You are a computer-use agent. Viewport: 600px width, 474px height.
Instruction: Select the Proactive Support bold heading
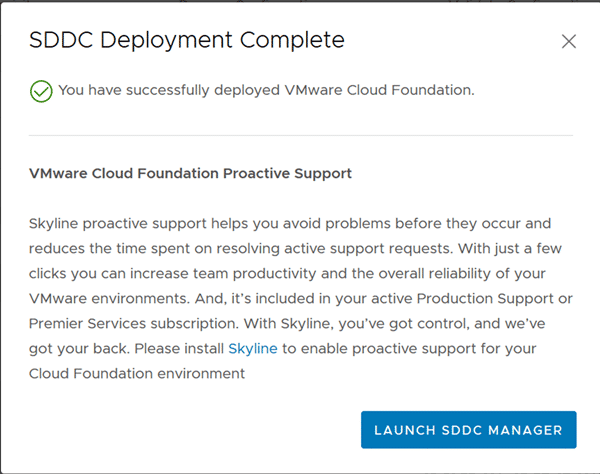click(190, 173)
